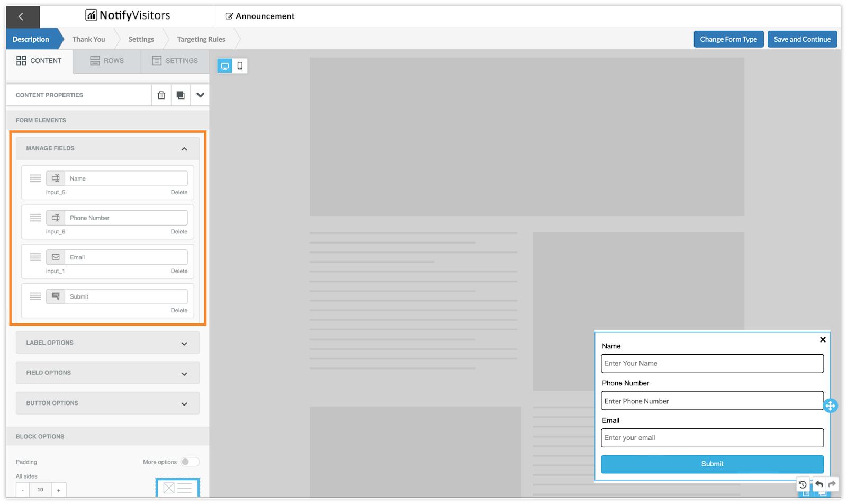Click the padding value field showing 10
The image size is (847, 504).
pos(40,490)
